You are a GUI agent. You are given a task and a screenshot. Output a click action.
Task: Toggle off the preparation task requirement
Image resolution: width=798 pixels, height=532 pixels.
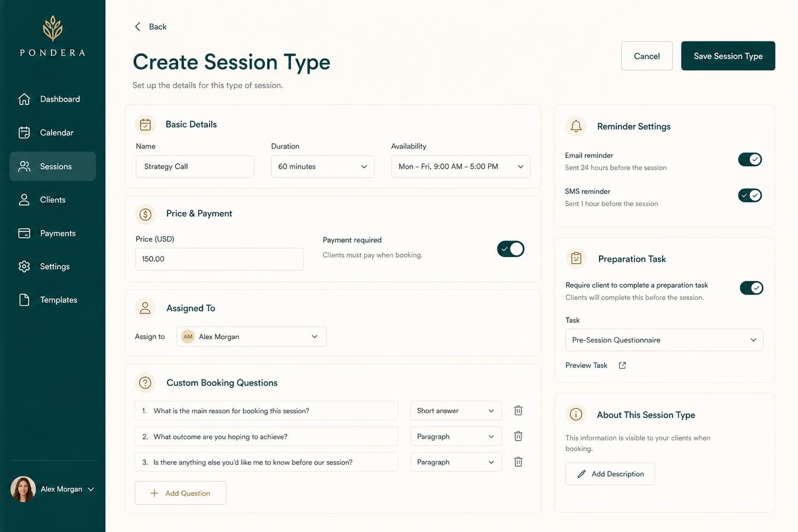(x=752, y=288)
